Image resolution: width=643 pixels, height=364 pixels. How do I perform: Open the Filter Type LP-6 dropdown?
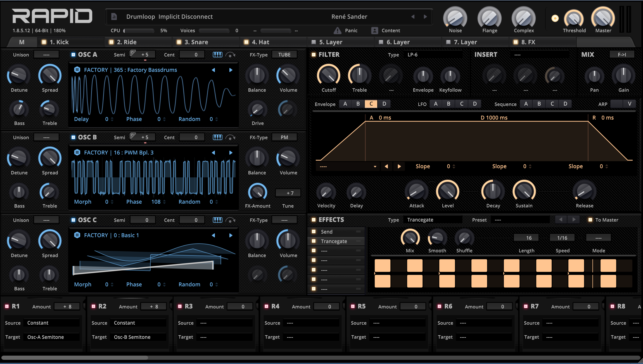tap(433, 55)
